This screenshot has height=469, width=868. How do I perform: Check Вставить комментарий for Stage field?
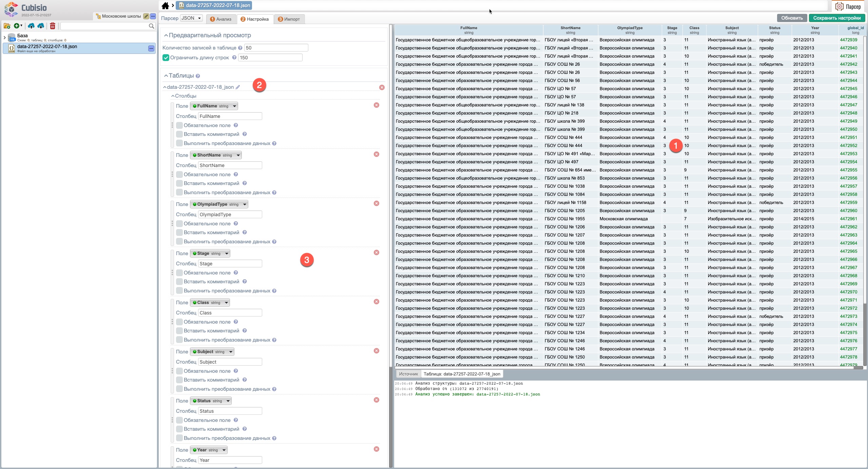[179, 282]
